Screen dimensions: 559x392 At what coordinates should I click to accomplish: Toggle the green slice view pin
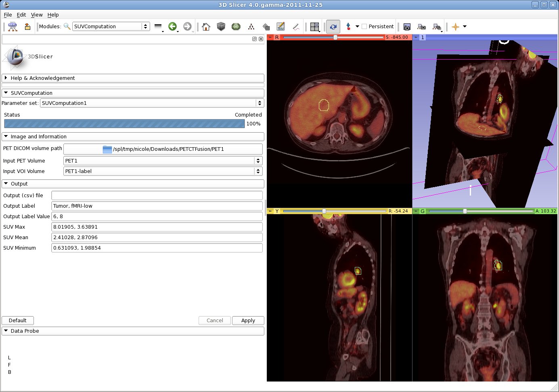click(x=416, y=211)
